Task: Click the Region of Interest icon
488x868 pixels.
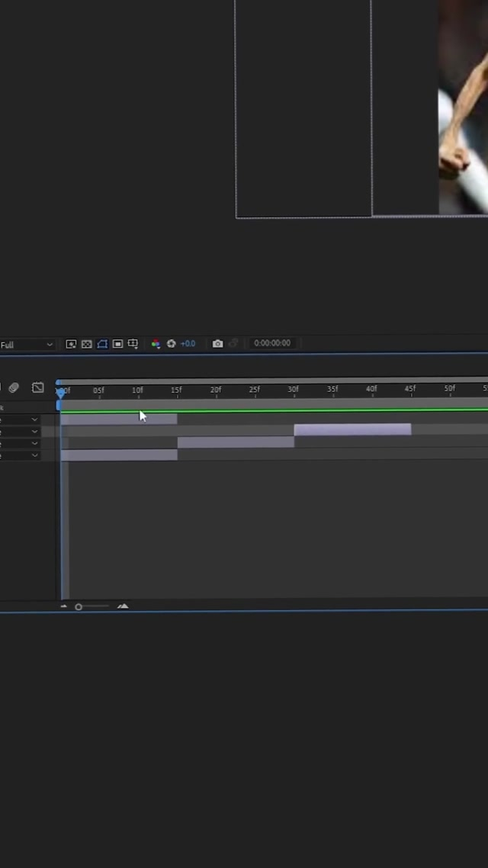Action: point(117,344)
